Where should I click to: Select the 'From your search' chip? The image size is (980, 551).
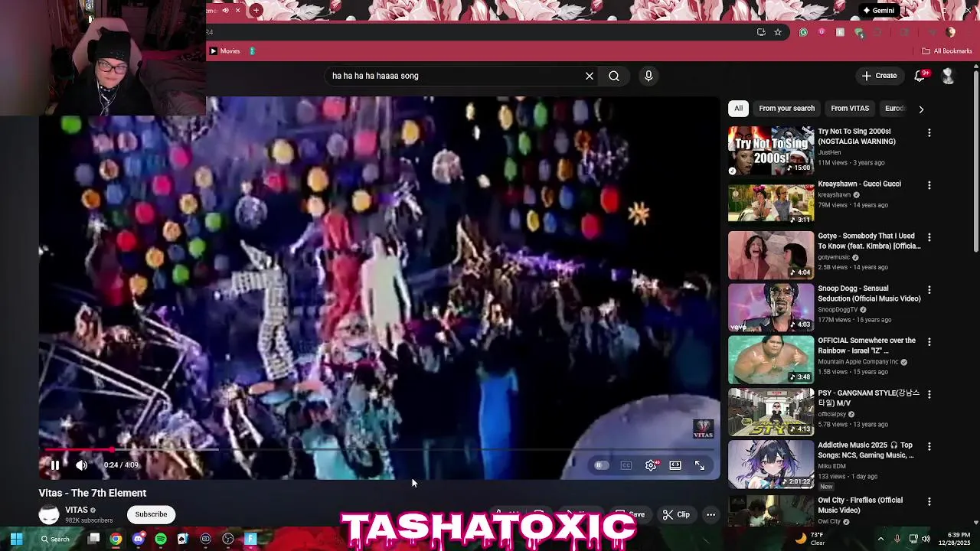coord(786,109)
